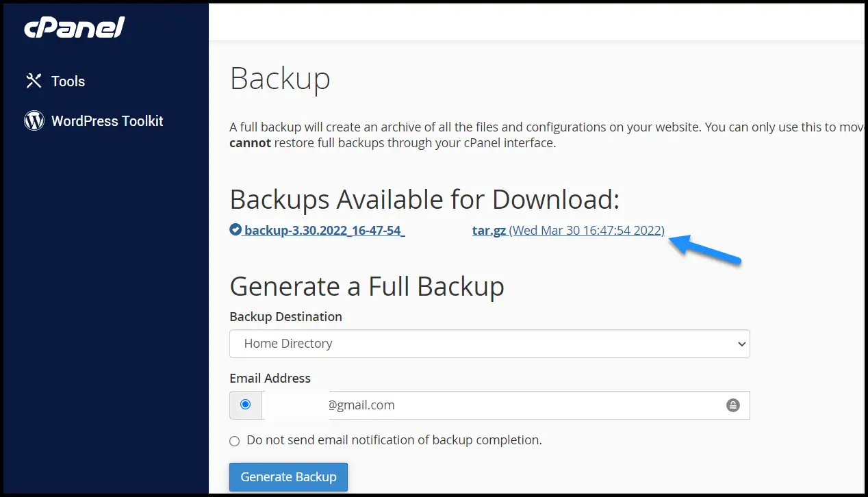Viewport: 868px width, 497px height.
Task: Click into the gmail.com email address field
Action: point(520,405)
